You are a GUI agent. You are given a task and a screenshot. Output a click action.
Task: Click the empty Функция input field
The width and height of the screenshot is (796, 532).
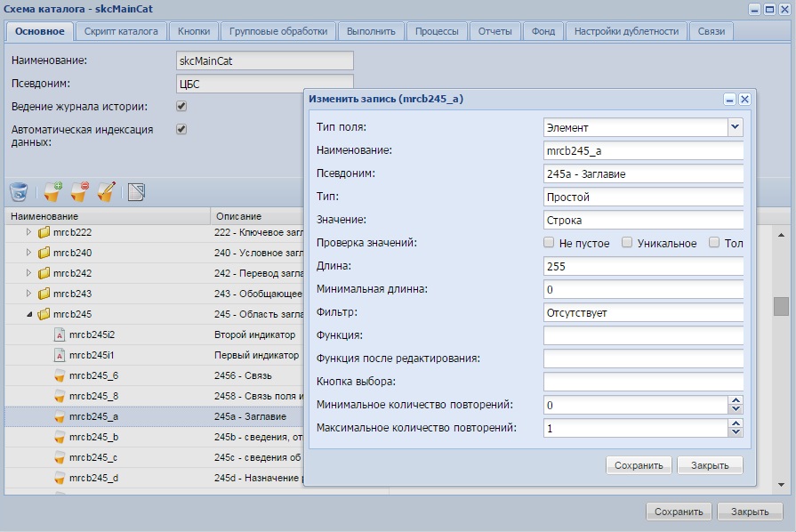pyautogui.click(x=643, y=335)
